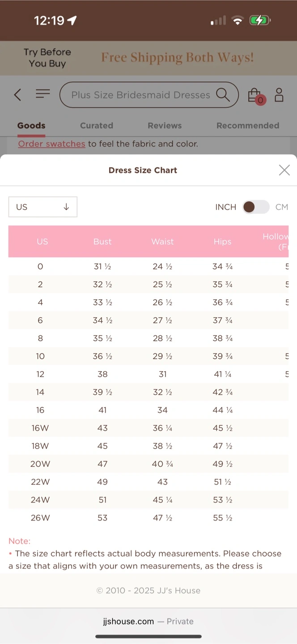The width and height of the screenshot is (297, 644).
Task: Select the INCH unit label
Action: (x=225, y=207)
